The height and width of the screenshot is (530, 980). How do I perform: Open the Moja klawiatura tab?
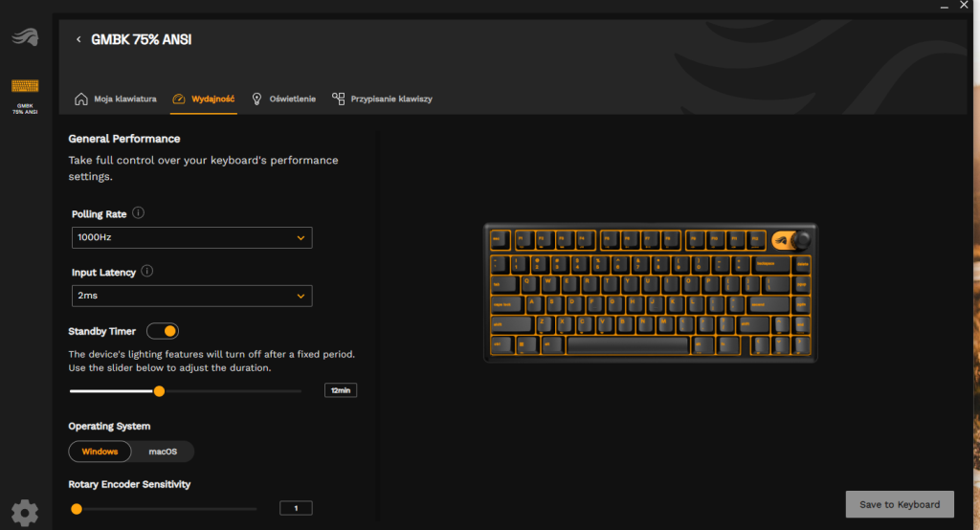tap(116, 99)
